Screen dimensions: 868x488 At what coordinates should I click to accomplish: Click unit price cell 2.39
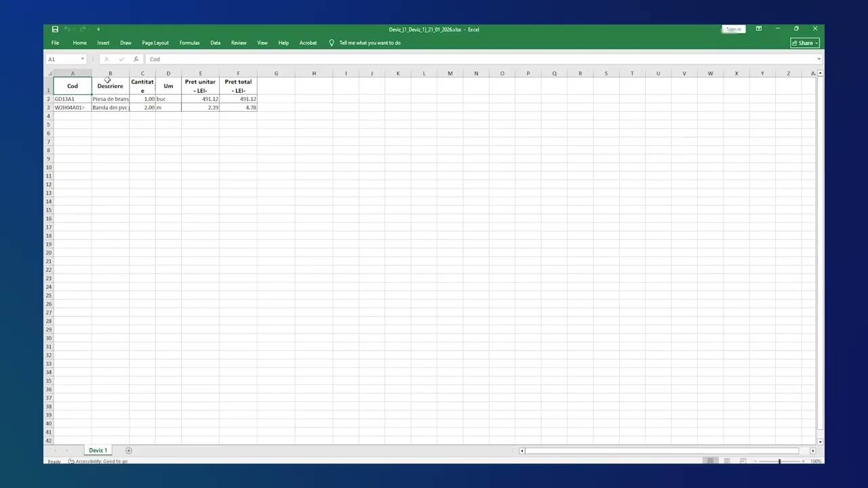(200, 108)
